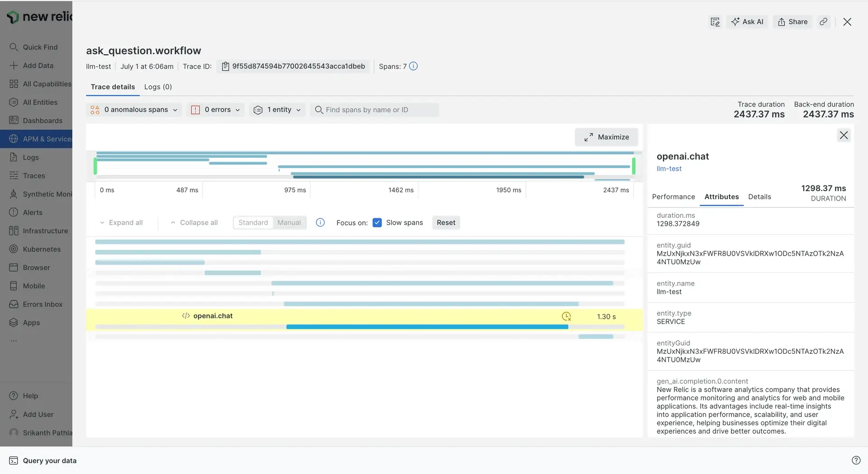
Task: Switch to Trace details tab
Action: pos(113,87)
